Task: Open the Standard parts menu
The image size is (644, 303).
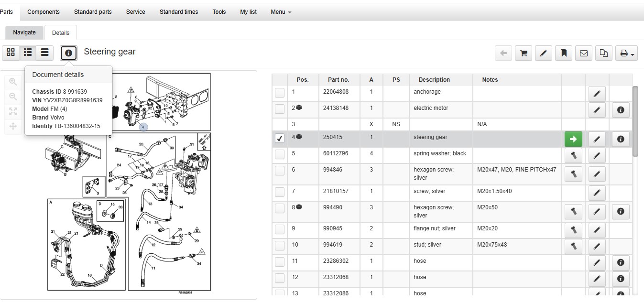Action: [93, 12]
